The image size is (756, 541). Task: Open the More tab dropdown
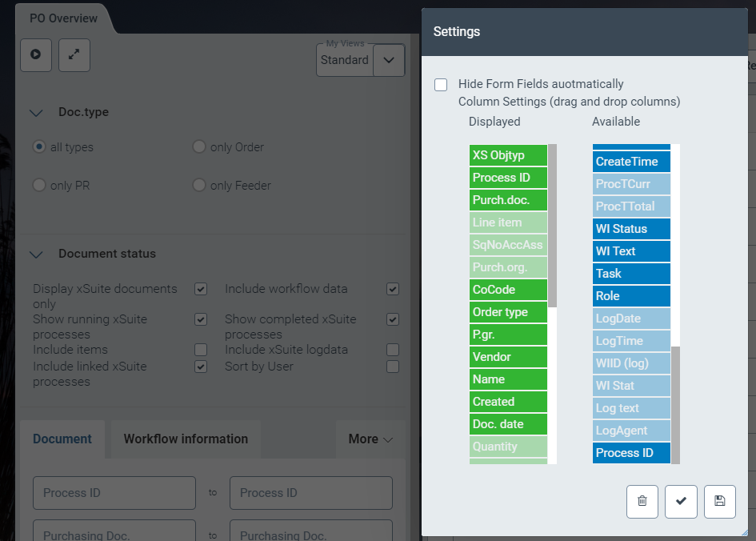pyautogui.click(x=370, y=439)
